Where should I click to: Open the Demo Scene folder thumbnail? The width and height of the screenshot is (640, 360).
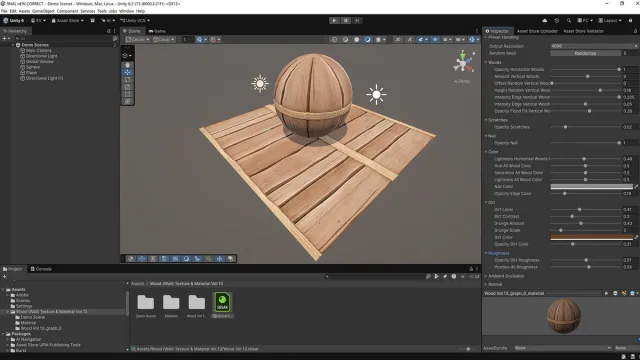point(146,302)
